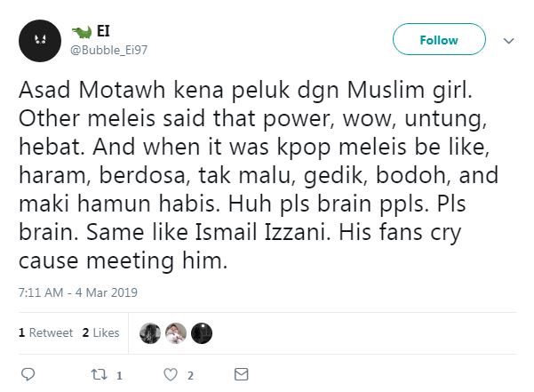The width and height of the screenshot is (534, 392).
Task: Click the reply speech bubble icon
Action: coord(28,374)
